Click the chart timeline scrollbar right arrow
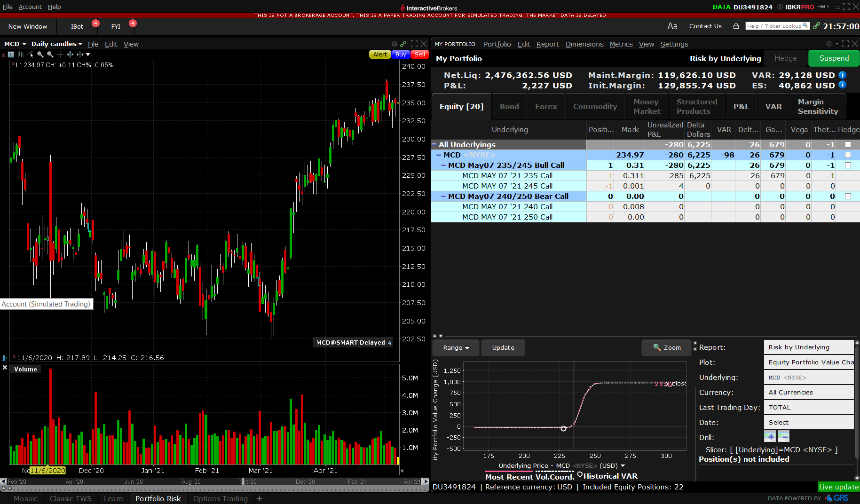 click(426, 481)
